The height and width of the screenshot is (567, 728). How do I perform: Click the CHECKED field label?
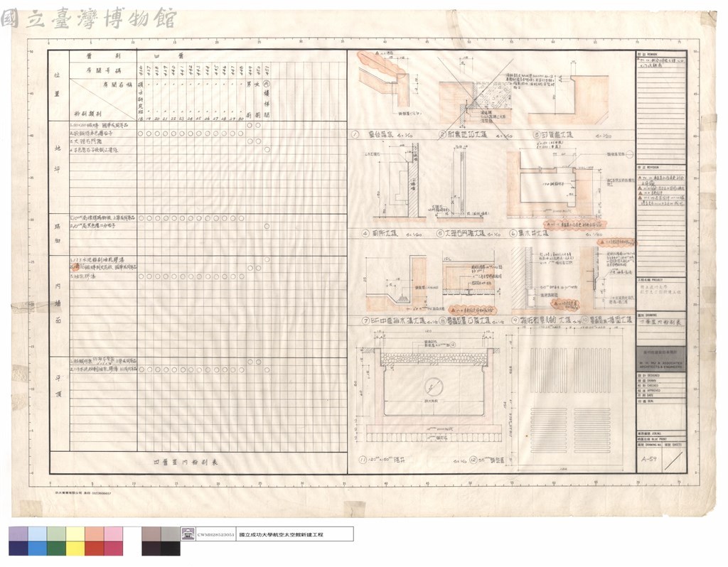648,386
